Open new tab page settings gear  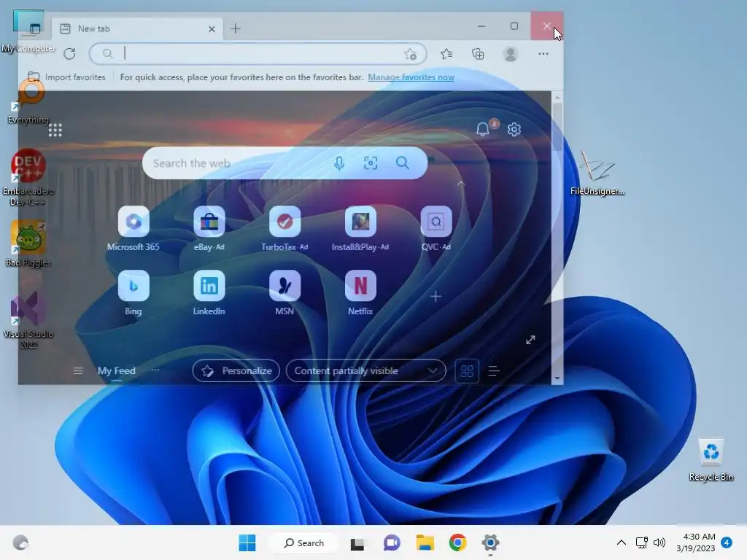pyautogui.click(x=514, y=130)
